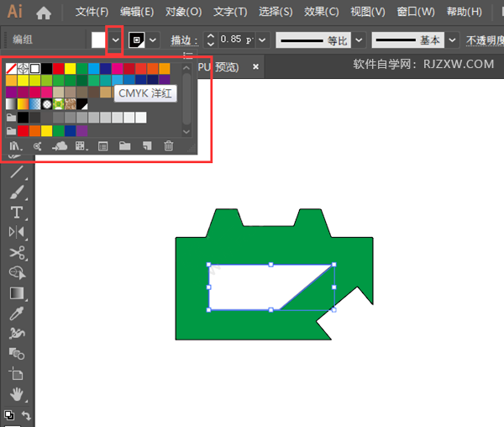Create a new swatch icon
The height and width of the screenshot is (427, 504).
[x=147, y=146]
